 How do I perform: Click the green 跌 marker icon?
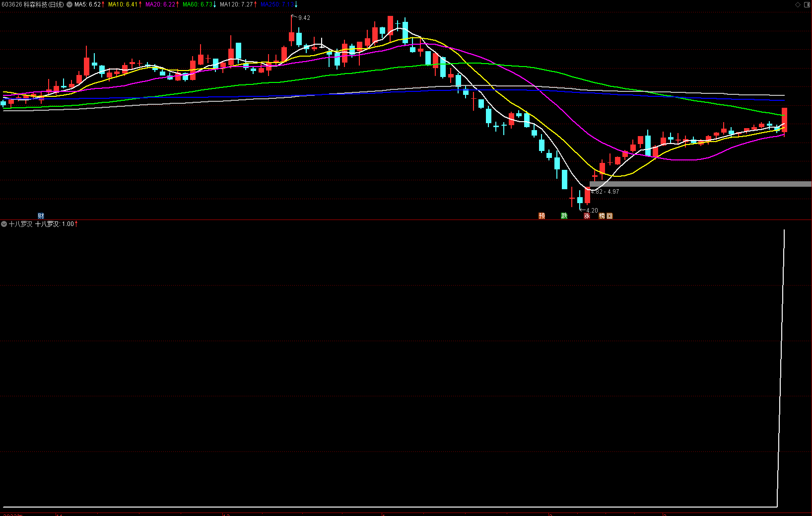[x=564, y=216]
